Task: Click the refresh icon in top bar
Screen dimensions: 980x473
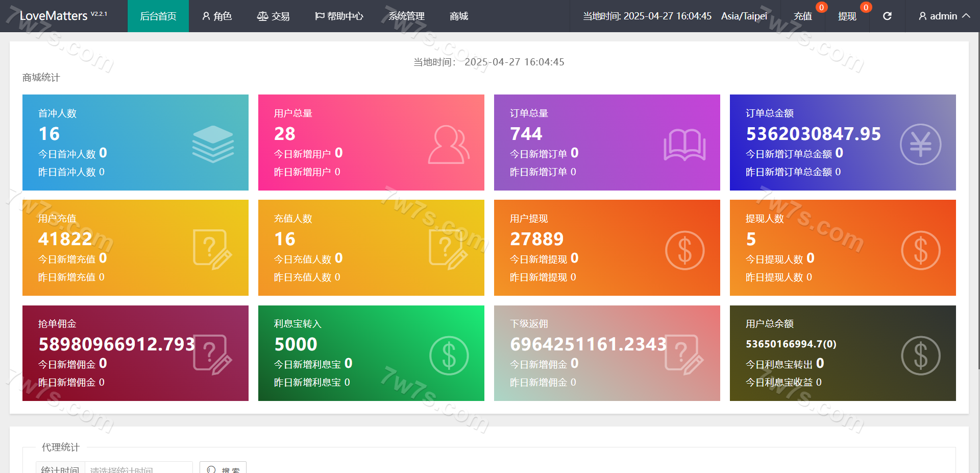Action: [x=887, y=16]
